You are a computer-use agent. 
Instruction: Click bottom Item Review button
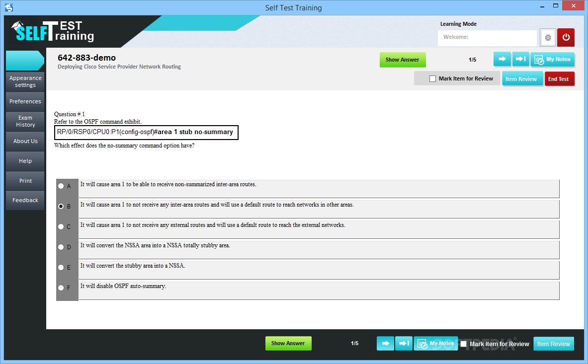554,344
